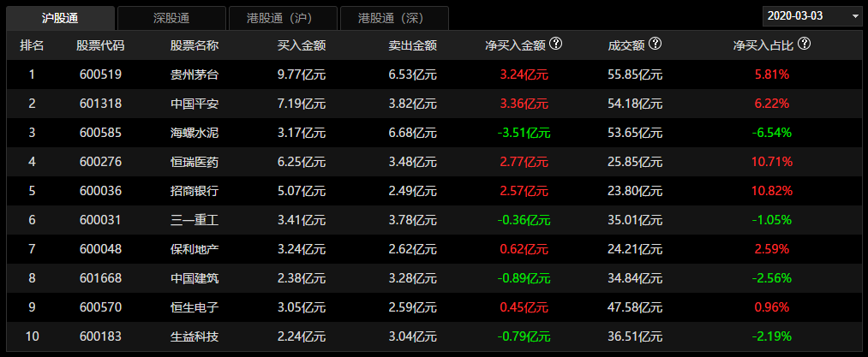Switch to the 港股通（沪） tab

coord(283,18)
